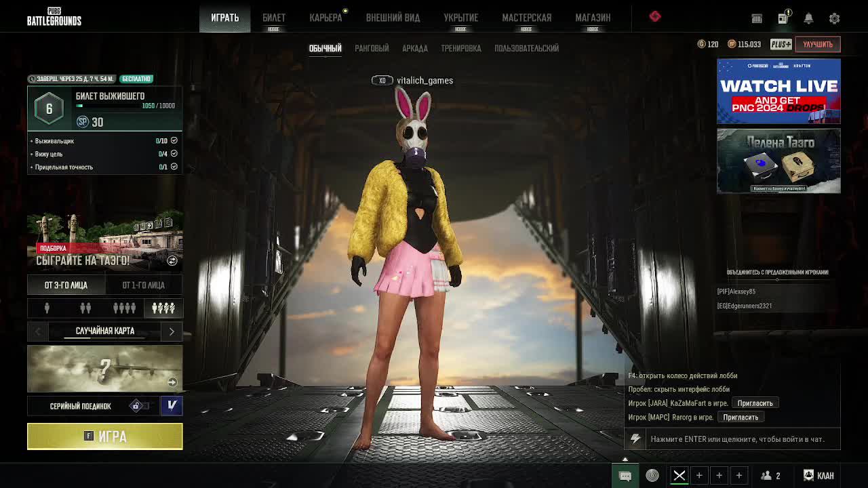868x488 pixels.
Task: Go to next map with right arrow
Action: [172, 331]
